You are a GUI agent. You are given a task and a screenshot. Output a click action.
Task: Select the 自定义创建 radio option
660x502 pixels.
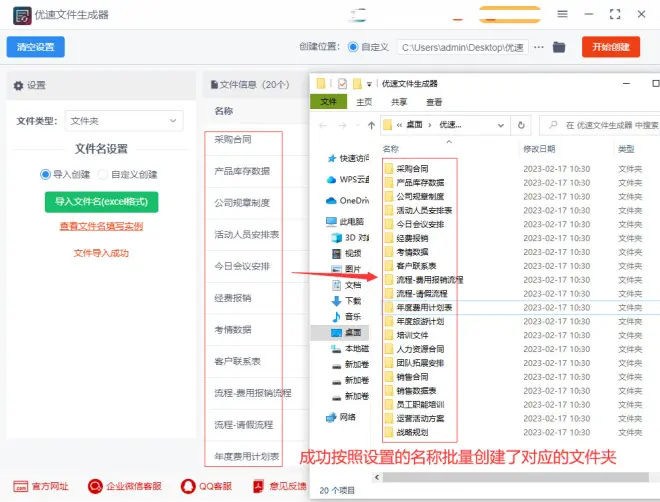[103, 174]
